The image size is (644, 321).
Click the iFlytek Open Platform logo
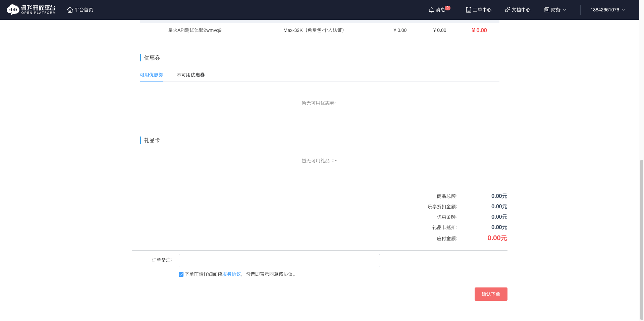click(31, 9)
